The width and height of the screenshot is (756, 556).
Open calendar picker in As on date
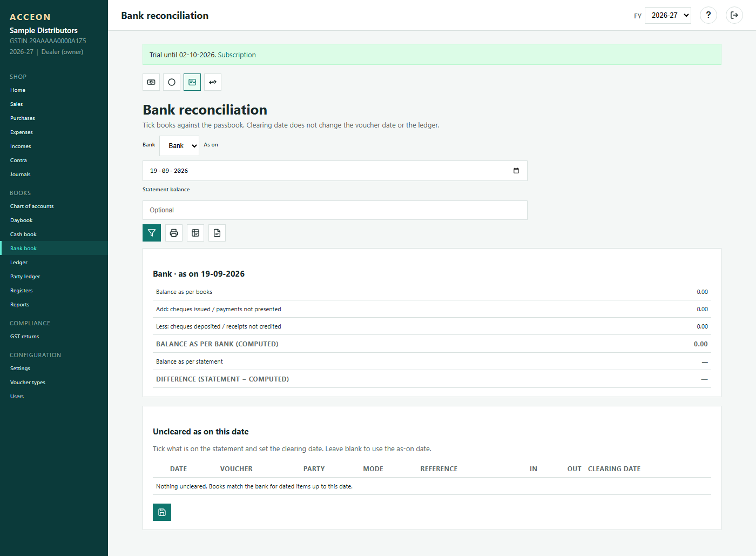[x=516, y=171]
